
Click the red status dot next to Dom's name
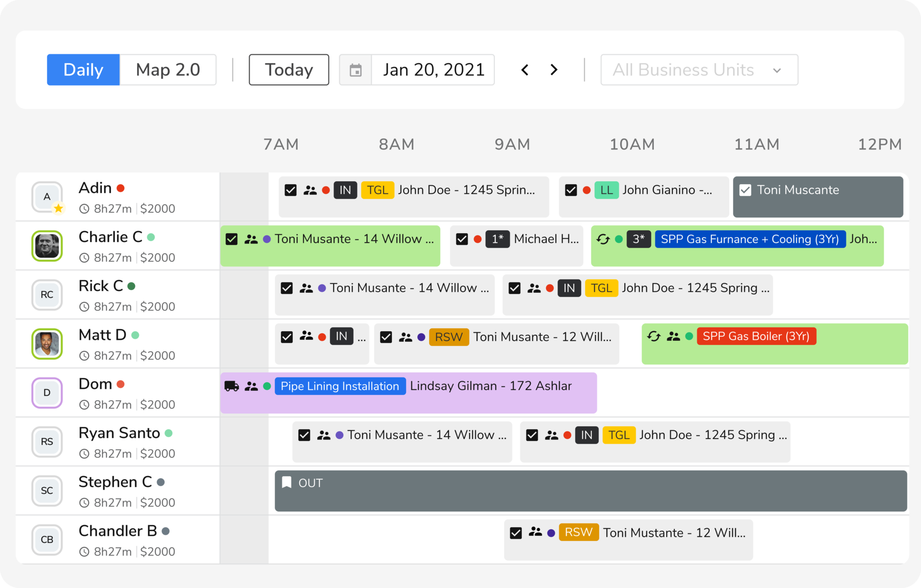click(x=121, y=384)
